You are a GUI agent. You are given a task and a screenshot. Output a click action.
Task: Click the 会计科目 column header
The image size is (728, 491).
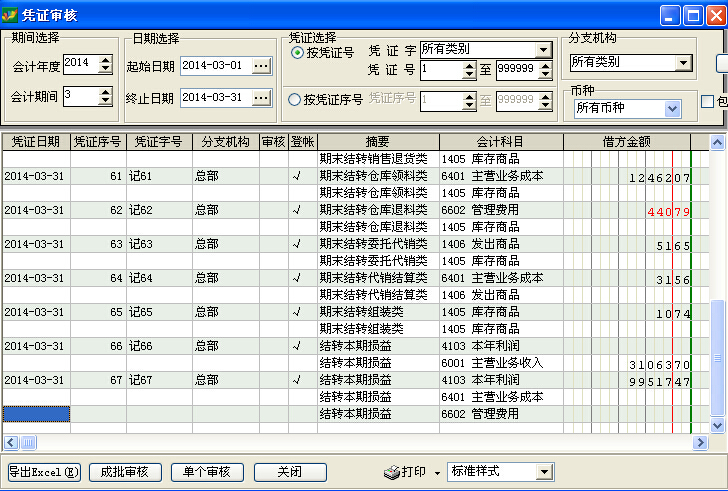coord(501,142)
